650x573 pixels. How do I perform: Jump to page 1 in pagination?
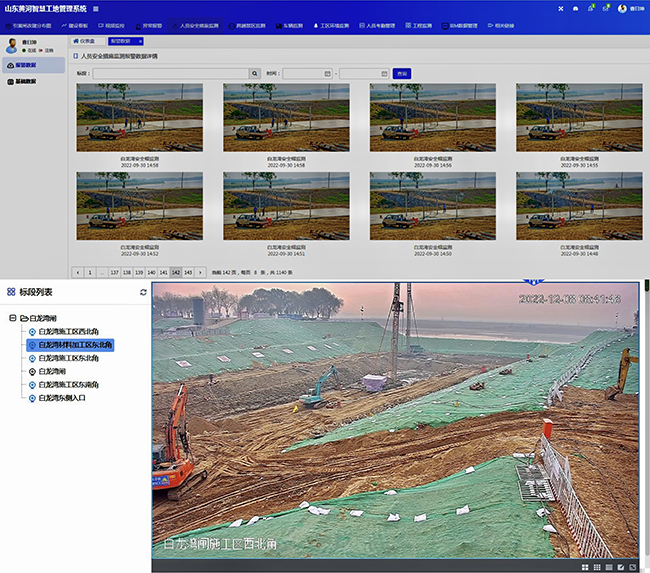(x=90, y=272)
